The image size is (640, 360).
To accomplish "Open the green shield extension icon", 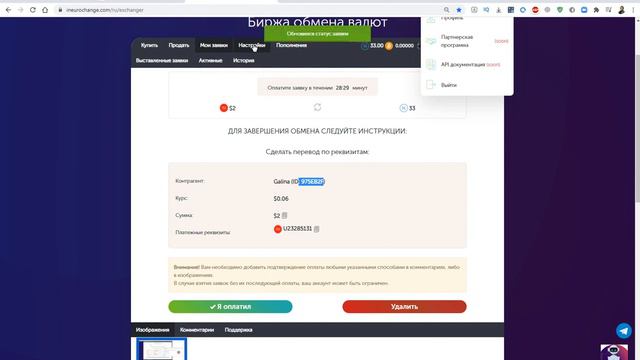I will click(560, 10).
